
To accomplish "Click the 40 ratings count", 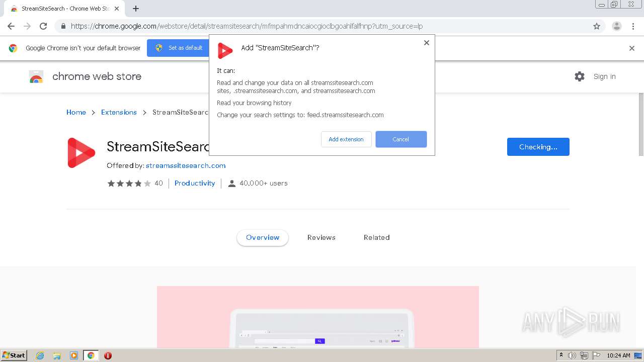I will click(x=158, y=183).
